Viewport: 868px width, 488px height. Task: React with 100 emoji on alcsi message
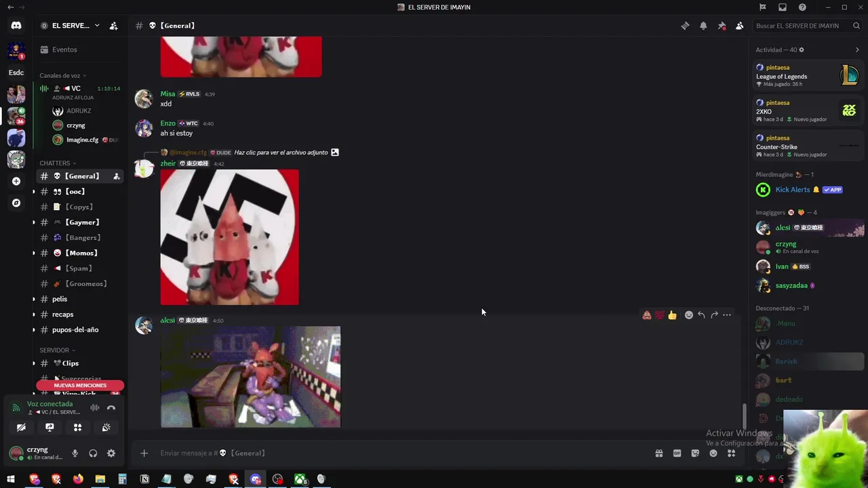(659, 315)
